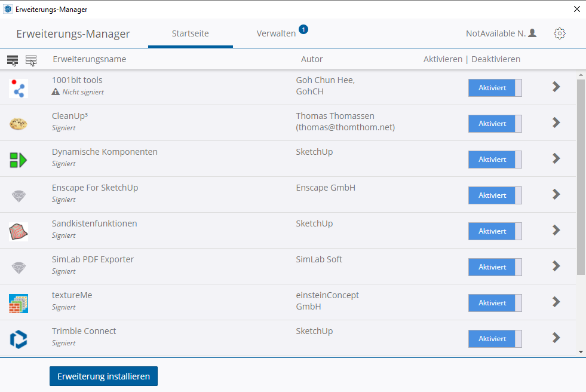The height and width of the screenshot is (392, 586).
Task: Expand details for CleanUp³ extension
Action: (x=556, y=122)
